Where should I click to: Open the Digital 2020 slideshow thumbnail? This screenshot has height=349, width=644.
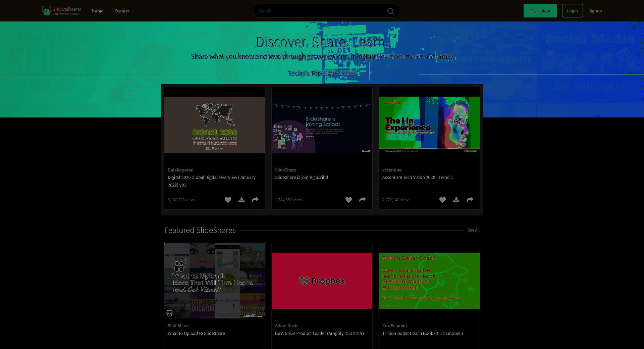pos(215,125)
